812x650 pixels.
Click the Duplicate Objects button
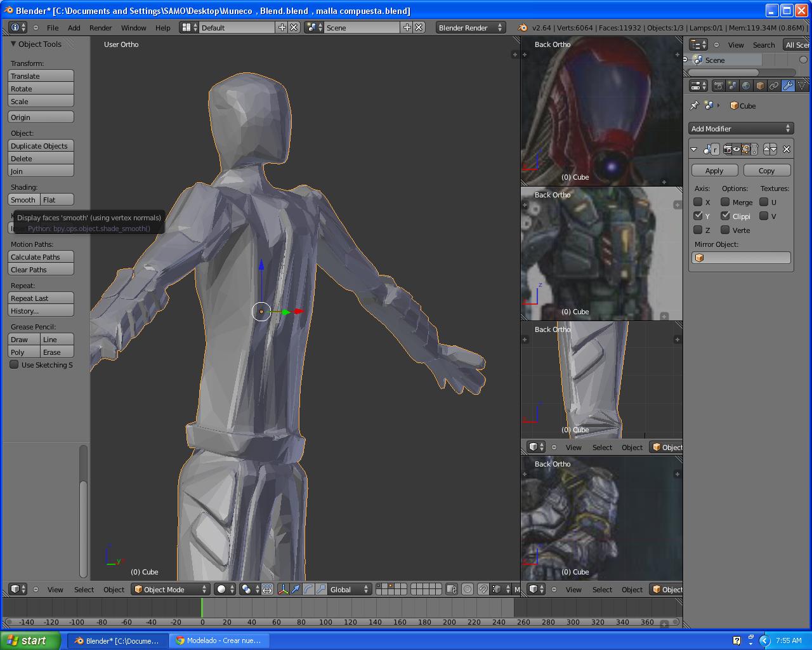[41, 145]
